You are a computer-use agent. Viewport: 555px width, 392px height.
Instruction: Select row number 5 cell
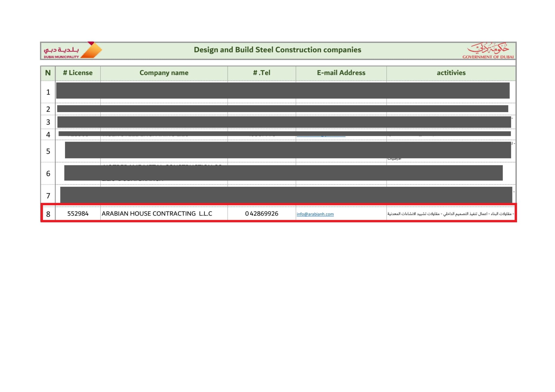coord(48,151)
